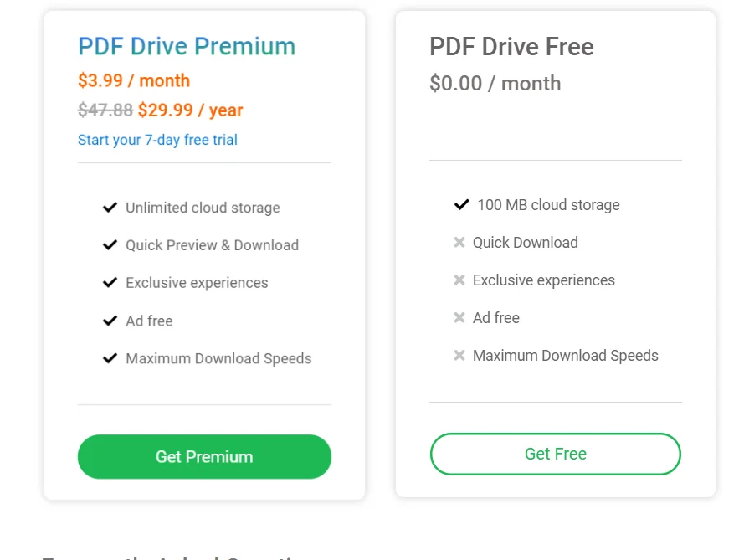Image resolution: width=744 pixels, height=560 pixels.
Task: Click the X icon next to Free Ad free
Action: (x=459, y=317)
